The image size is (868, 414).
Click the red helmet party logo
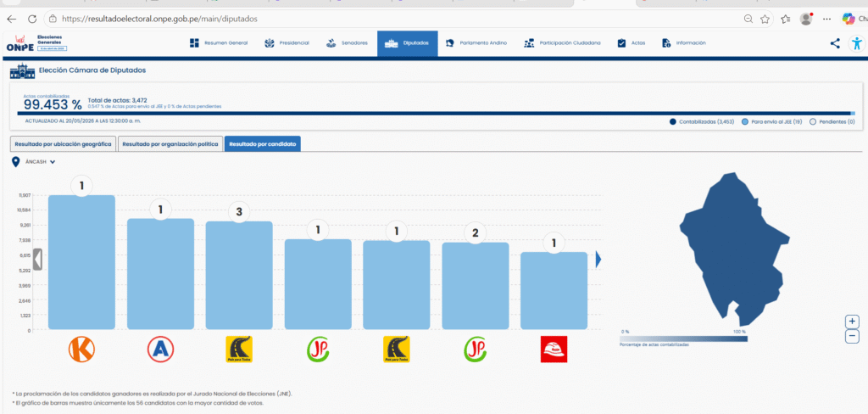[x=554, y=350]
